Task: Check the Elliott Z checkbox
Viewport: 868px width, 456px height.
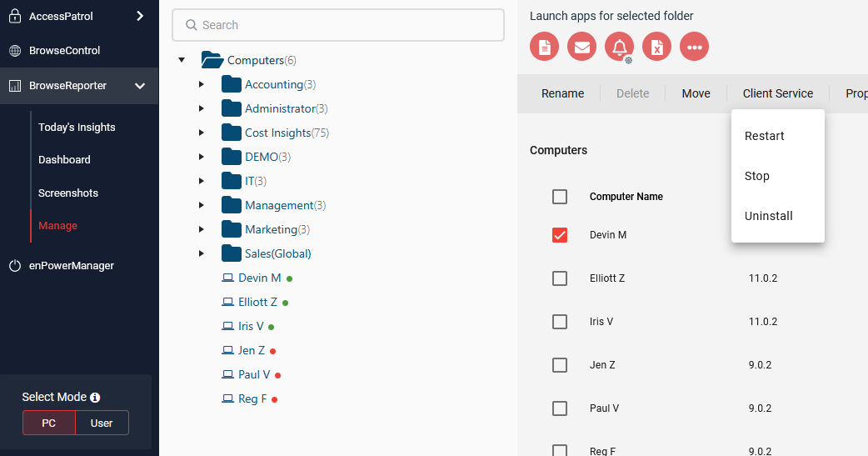Action: (x=560, y=278)
